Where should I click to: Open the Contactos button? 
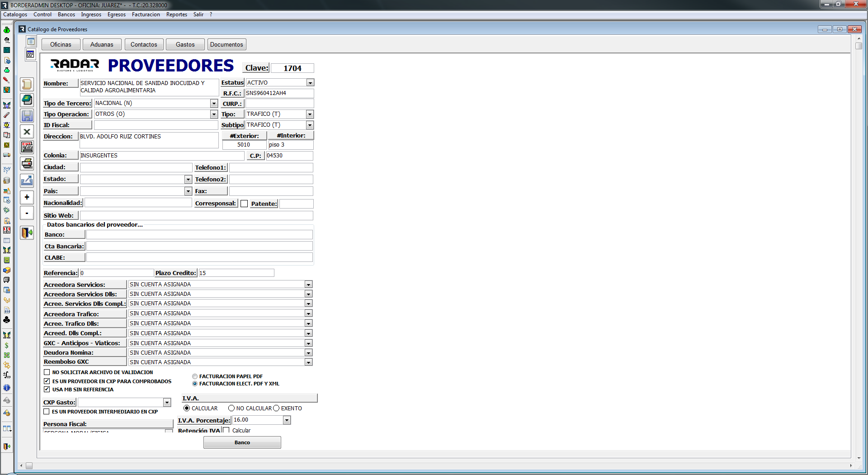click(x=144, y=44)
